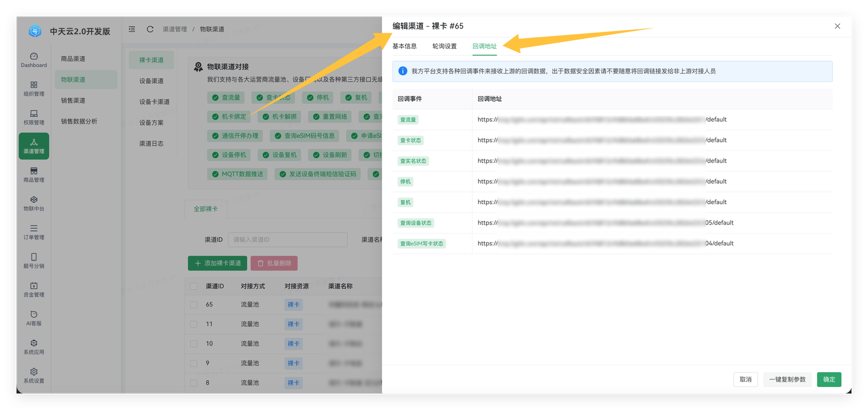Select 设备渠道 in the channel list
Screen dimensions: 868x410
pyautogui.click(x=151, y=81)
